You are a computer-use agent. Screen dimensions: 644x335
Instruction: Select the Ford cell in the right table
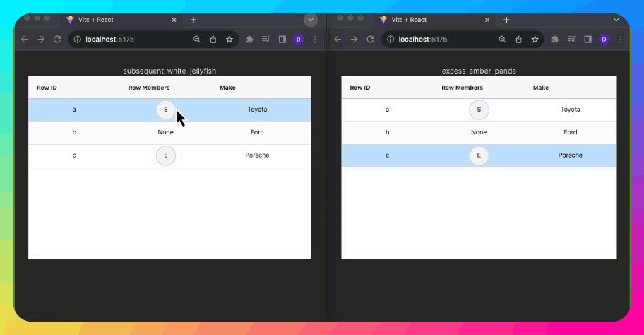(x=570, y=132)
